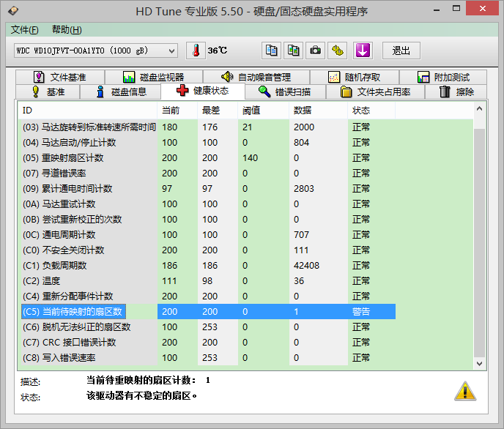
Task: Click threshold value 140 in 05 row
Action: pyautogui.click(x=250, y=158)
